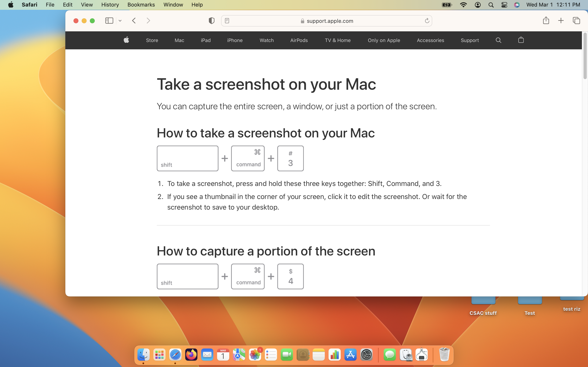588x367 pixels.
Task: Show Reader view from address bar
Action: coord(227,21)
